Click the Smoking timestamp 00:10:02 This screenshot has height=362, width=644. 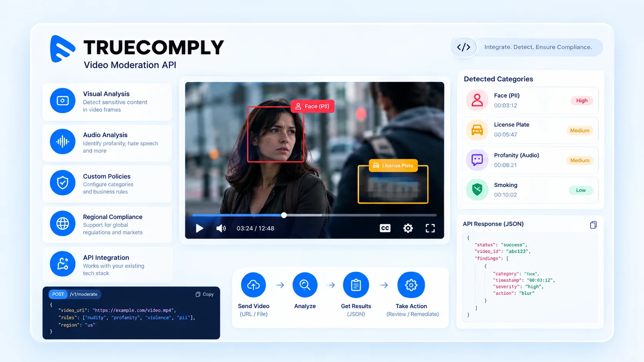[505, 195]
